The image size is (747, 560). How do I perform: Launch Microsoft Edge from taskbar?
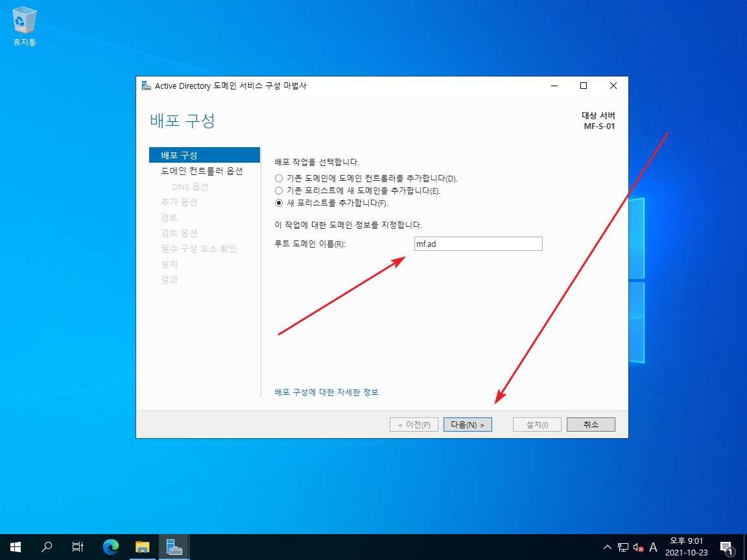pos(110,547)
